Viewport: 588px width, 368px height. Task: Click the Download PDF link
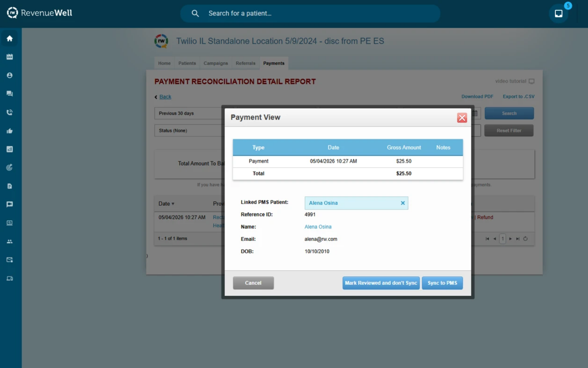tap(477, 97)
